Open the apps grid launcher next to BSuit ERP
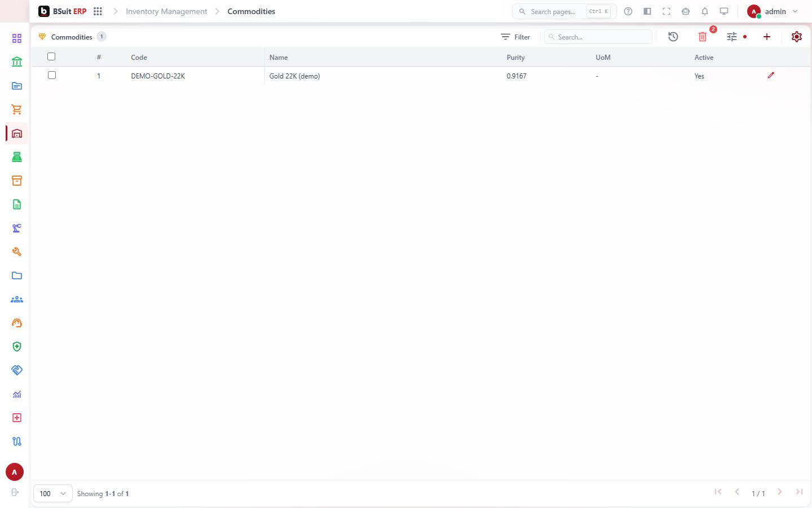The image size is (812, 508). [98, 11]
